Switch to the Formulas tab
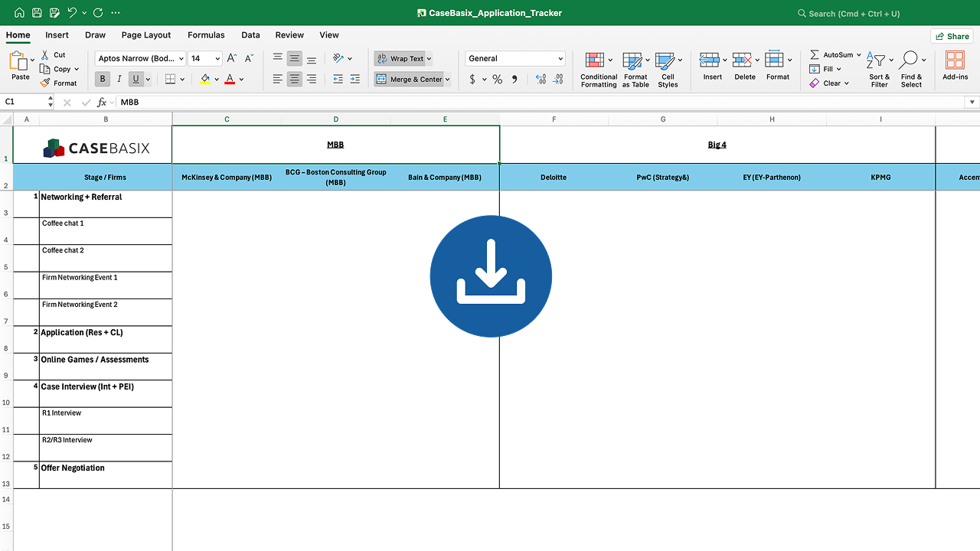The width and height of the screenshot is (980, 551). pos(206,35)
